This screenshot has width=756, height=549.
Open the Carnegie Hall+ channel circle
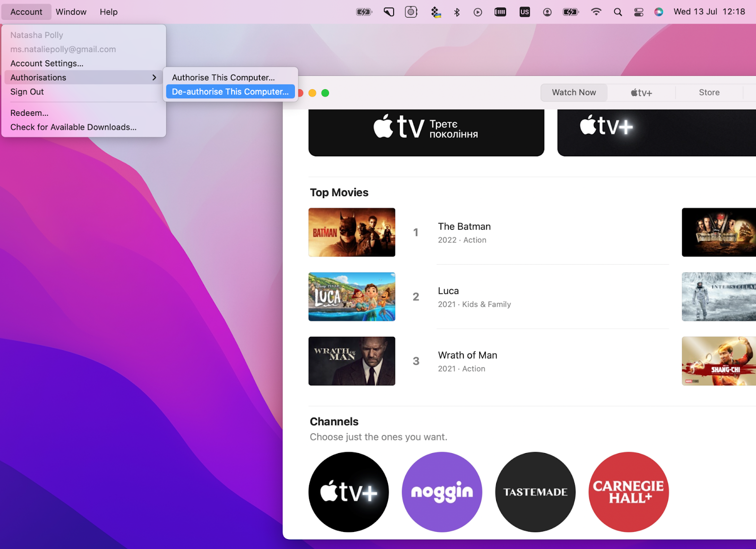pyautogui.click(x=628, y=492)
